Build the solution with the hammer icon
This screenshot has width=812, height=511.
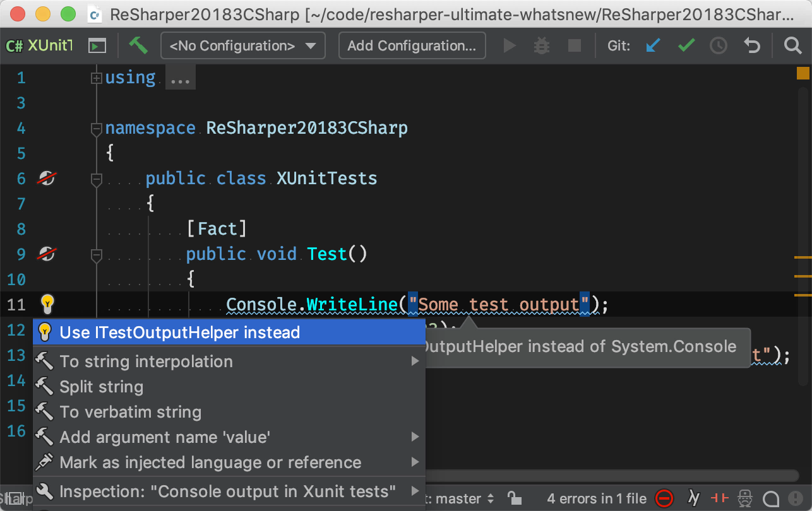click(138, 45)
